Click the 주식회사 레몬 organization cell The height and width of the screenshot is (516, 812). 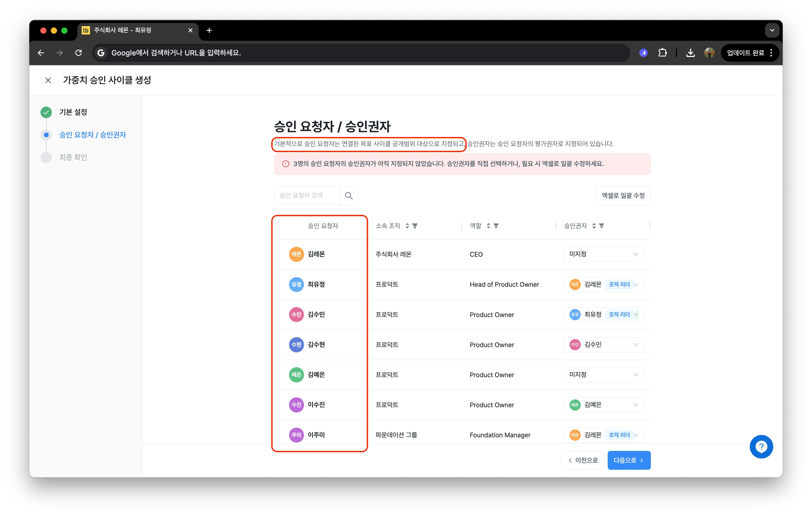[393, 254]
